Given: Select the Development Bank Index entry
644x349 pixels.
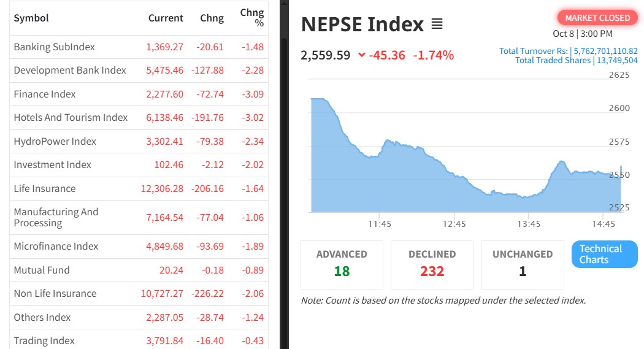Looking at the screenshot, I should point(70,71).
